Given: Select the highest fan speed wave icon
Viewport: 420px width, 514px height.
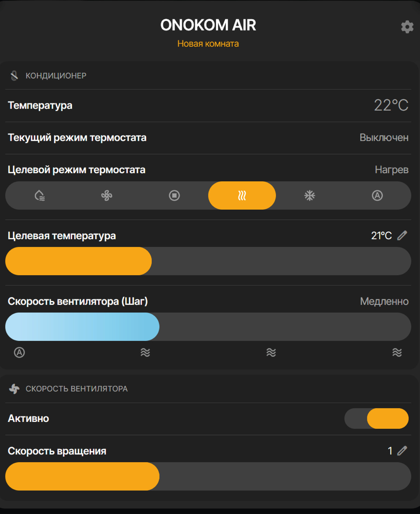Looking at the screenshot, I should pyautogui.click(x=397, y=352).
